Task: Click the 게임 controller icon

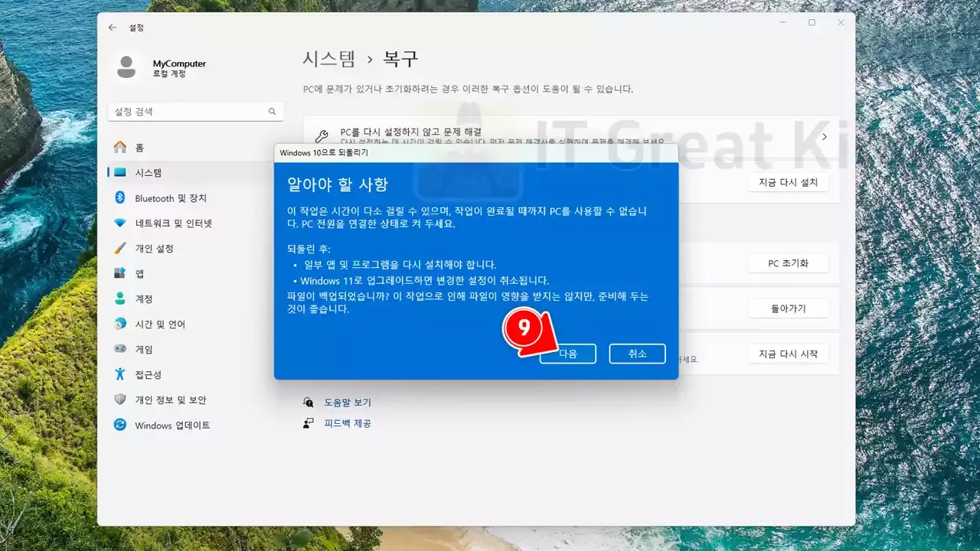Action: [x=120, y=349]
